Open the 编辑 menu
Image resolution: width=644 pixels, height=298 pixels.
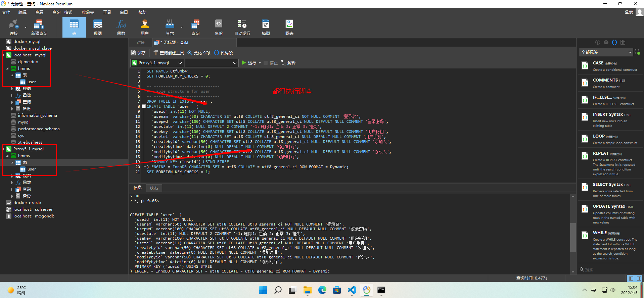pos(22,12)
